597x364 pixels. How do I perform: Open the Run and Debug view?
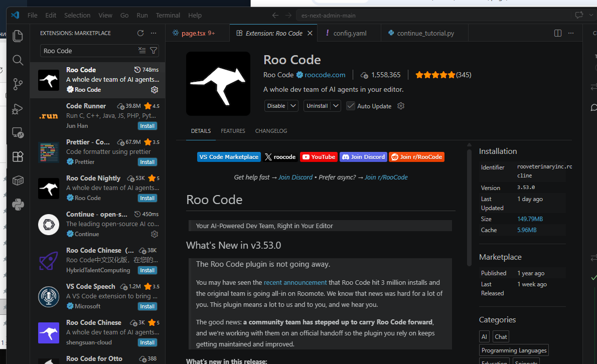click(18, 109)
